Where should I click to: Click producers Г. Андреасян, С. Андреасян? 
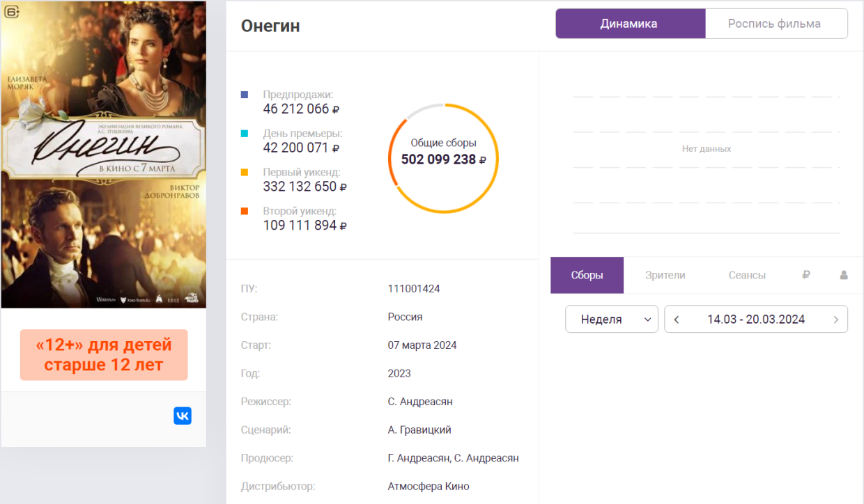(454, 458)
